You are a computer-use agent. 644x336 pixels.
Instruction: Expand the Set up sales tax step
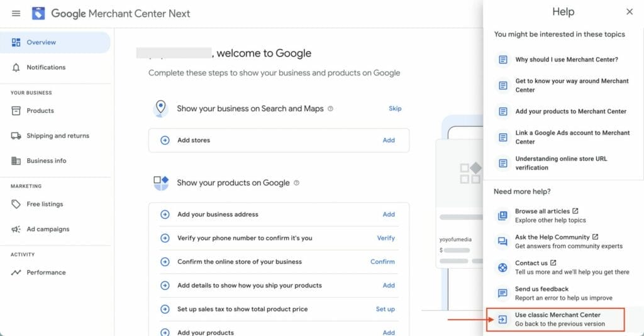(165, 309)
